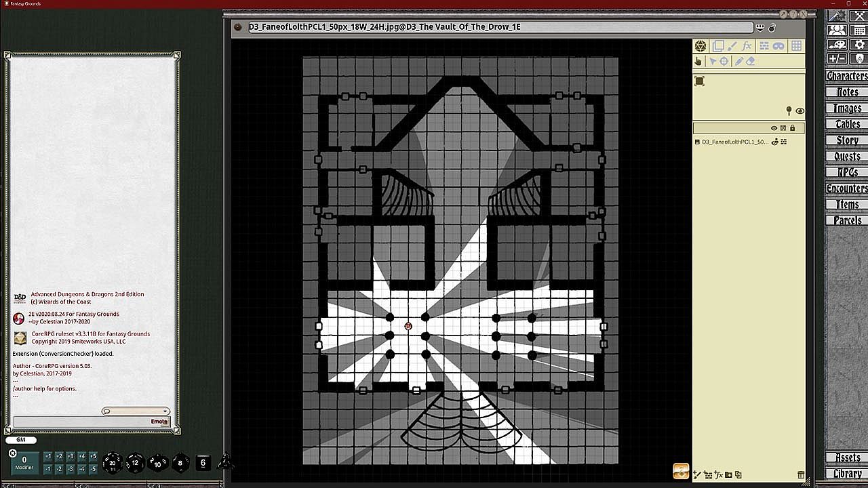Image resolution: width=868 pixels, height=488 pixels.
Task: Open the crossed-swords combat tracker in sidebar
Action: pos(859,16)
